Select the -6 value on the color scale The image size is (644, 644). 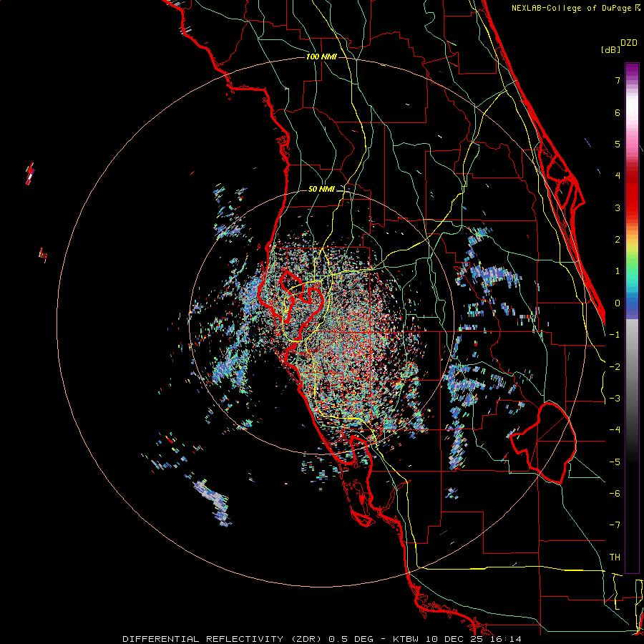(x=615, y=494)
